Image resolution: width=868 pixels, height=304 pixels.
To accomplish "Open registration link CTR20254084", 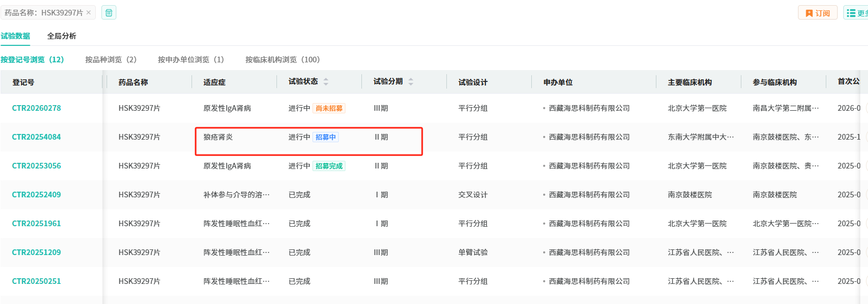I will pyautogui.click(x=37, y=137).
